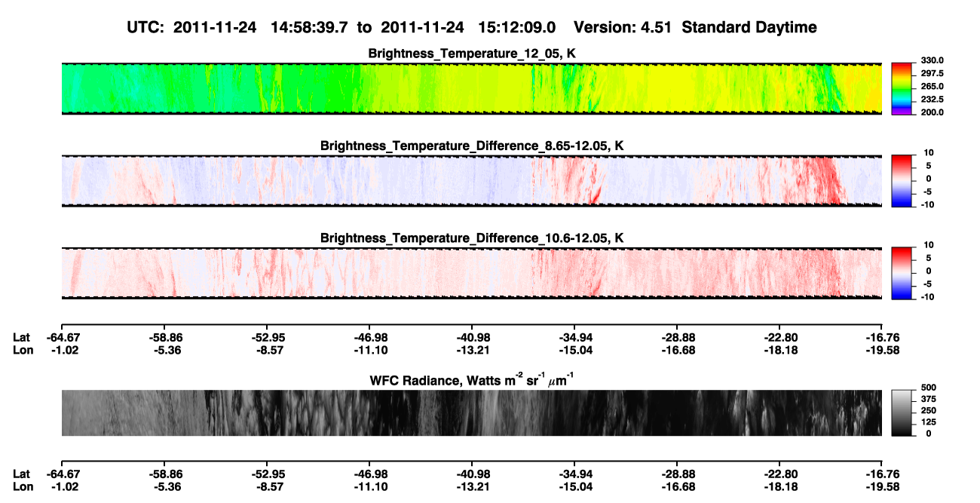Screen dimensions: 980x503
Task: Click the 'Brightness_Temperature_Difference_10.6-12.05, K' title
Action: click(472, 238)
